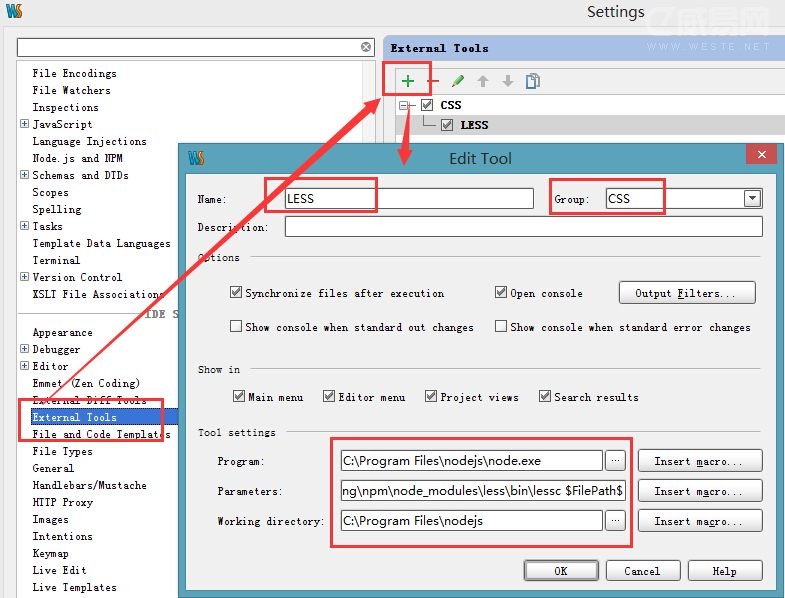Add a new external tool with plus icon
The width and height of the screenshot is (785, 598).
408,81
